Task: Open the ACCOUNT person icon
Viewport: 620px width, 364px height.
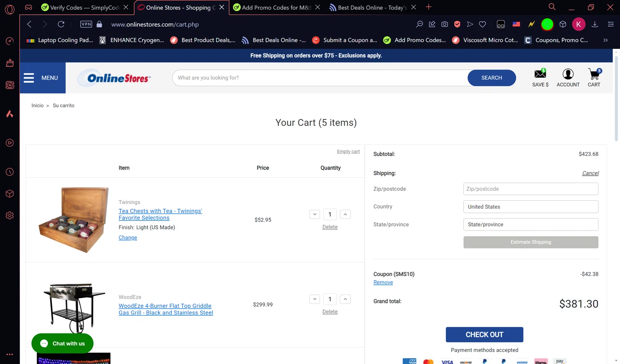Action: click(x=568, y=78)
